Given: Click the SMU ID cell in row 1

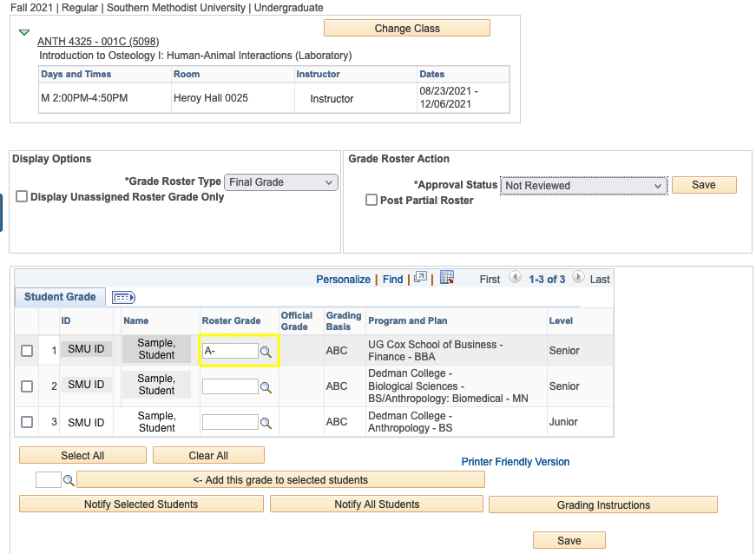Looking at the screenshot, I should [86, 349].
